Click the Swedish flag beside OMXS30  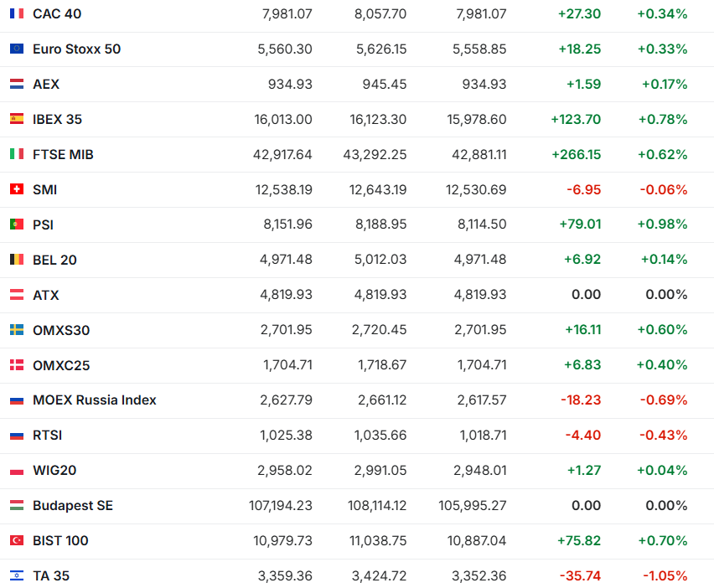(x=17, y=330)
